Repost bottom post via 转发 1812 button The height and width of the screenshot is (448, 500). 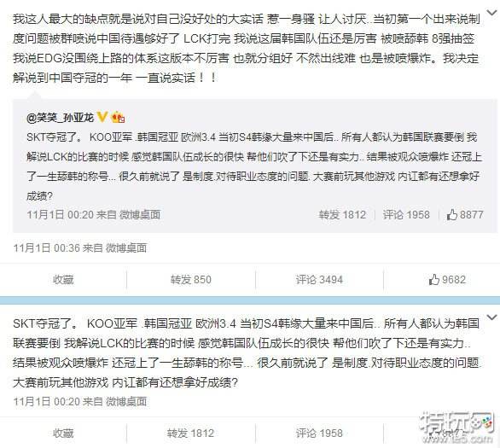point(190,433)
